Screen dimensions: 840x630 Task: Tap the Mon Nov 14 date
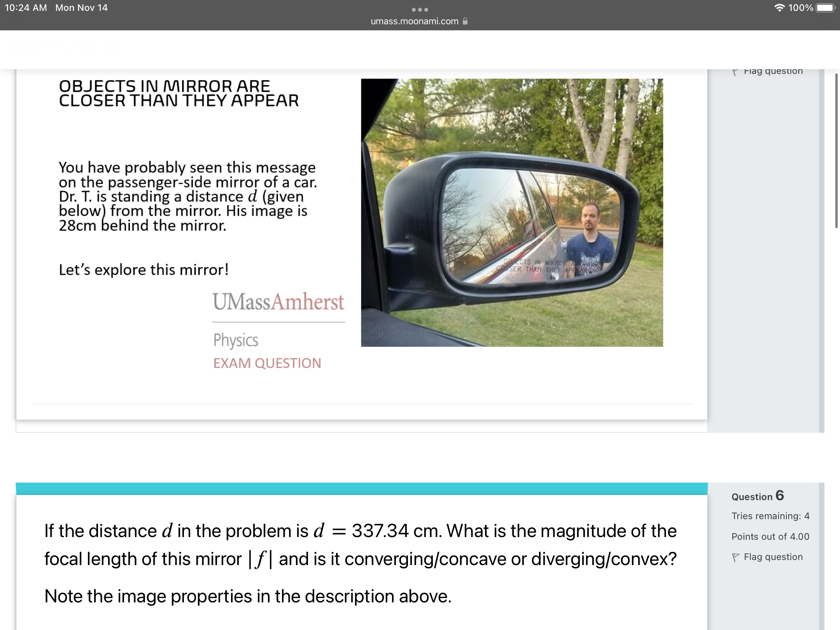click(x=81, y=8)
